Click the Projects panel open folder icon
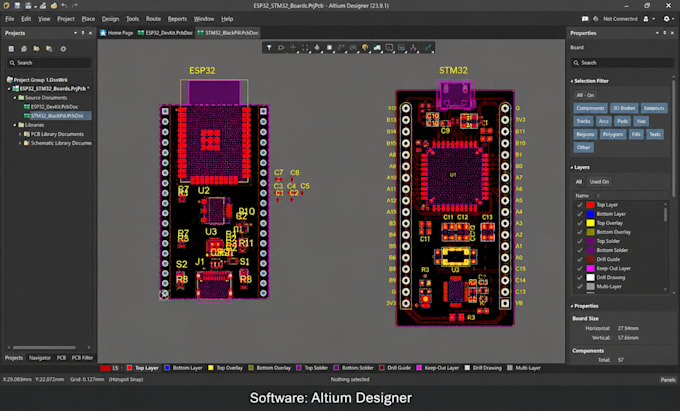Viewport: 680px width, 411px height. [36, 49]
